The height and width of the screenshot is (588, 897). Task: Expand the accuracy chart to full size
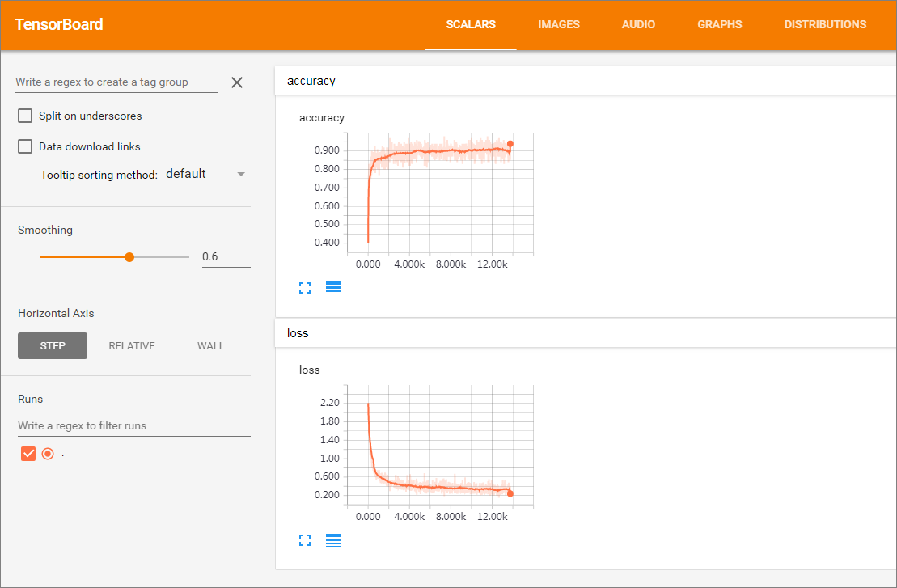[x=305, y=288]
